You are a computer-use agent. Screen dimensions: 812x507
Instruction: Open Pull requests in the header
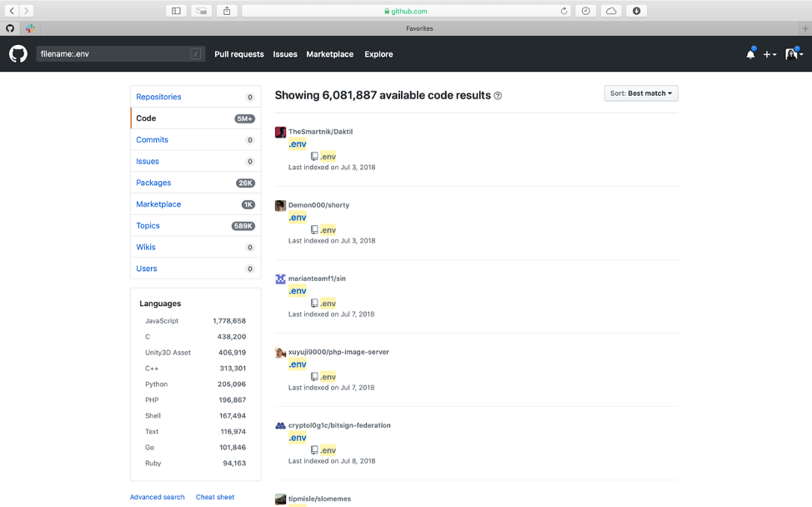(x=238, y=54)
